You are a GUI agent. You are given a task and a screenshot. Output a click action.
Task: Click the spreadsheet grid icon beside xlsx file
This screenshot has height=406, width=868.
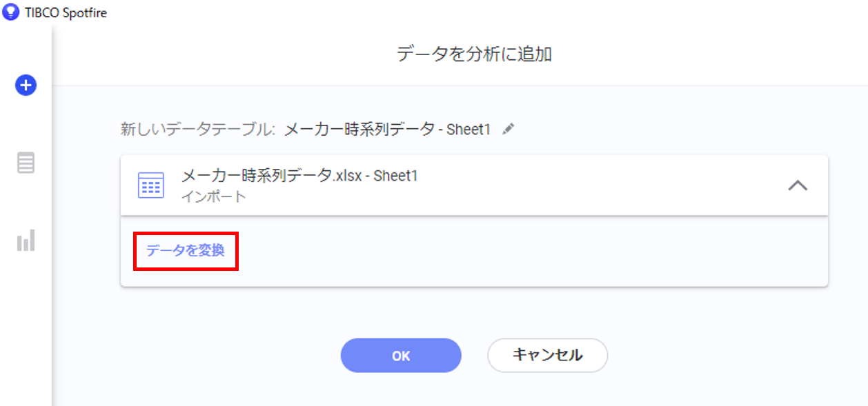151,185
